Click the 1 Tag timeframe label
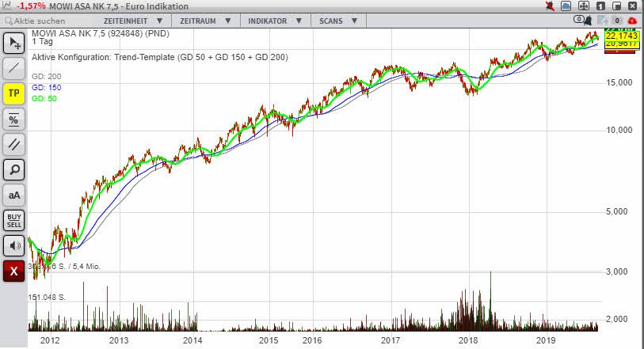Screen dimensions: 644x349 point(42,41)
